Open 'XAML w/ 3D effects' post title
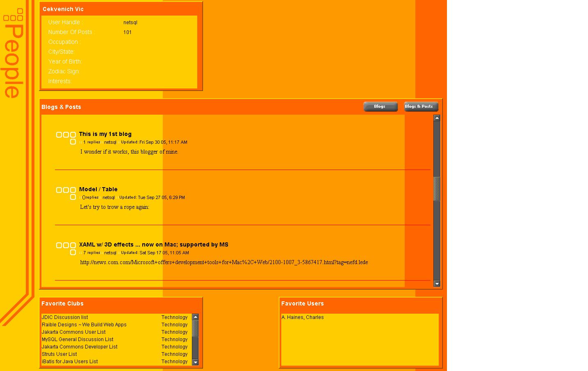The height and width of the screenshot is (371, 588). tap(153, 244)
